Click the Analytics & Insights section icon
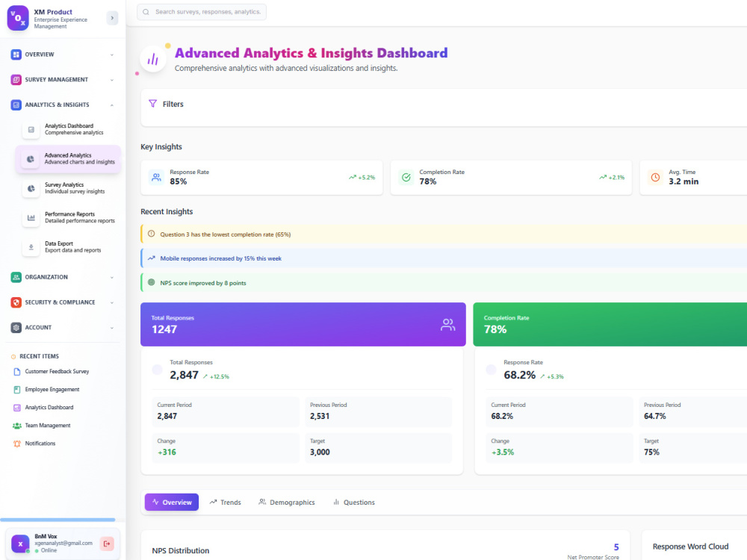Viewport: 747px width, 560px height. [16, 105]
